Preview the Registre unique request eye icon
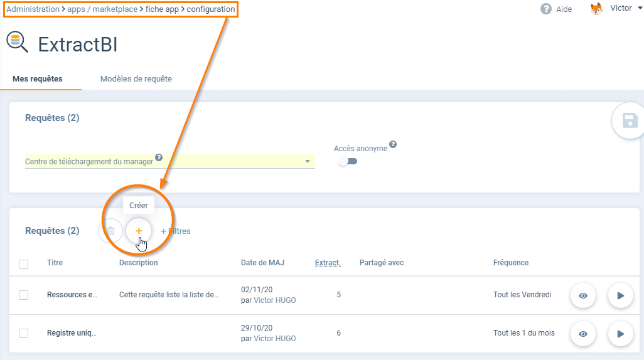 pyautogui.click(x=582, y=334)
